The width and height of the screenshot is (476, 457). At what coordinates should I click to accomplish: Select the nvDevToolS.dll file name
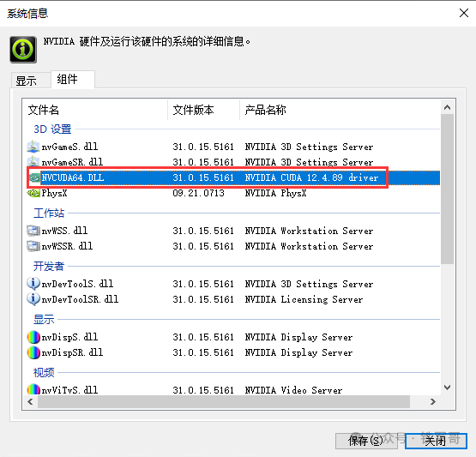click(x=77, y=284)
